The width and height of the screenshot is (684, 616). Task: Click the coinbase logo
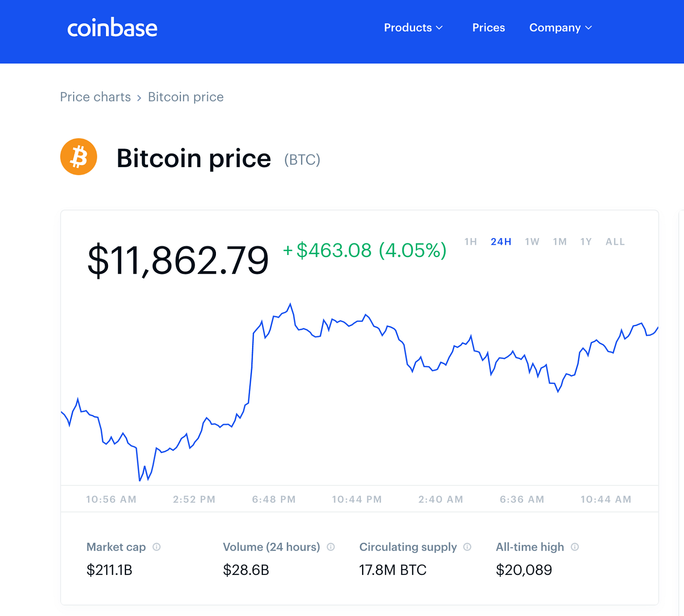click(112, 28)
